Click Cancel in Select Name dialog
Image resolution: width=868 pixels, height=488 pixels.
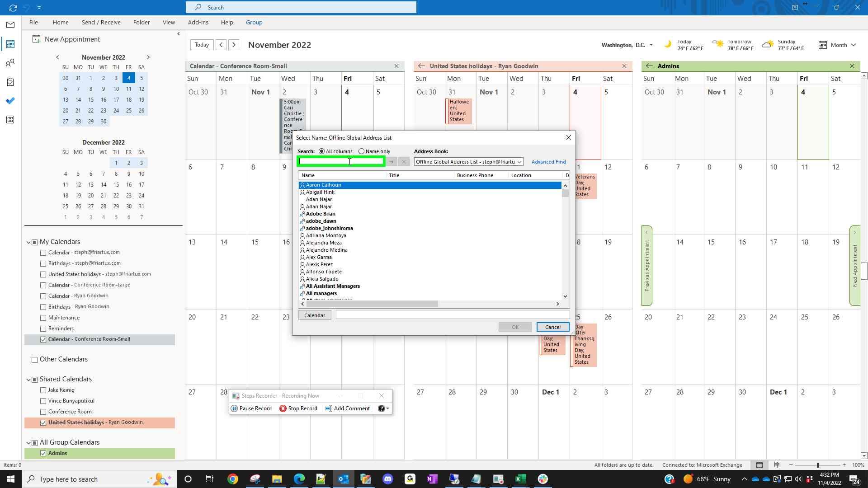tap(552, 327)
